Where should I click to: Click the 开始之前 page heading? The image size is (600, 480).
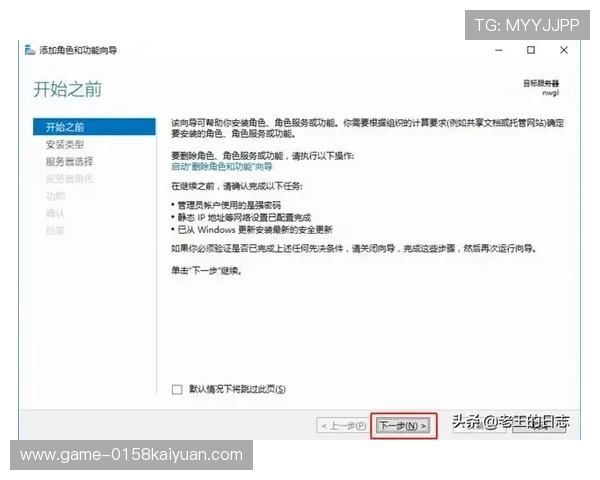pyautogui.click(x=67, y=89)
